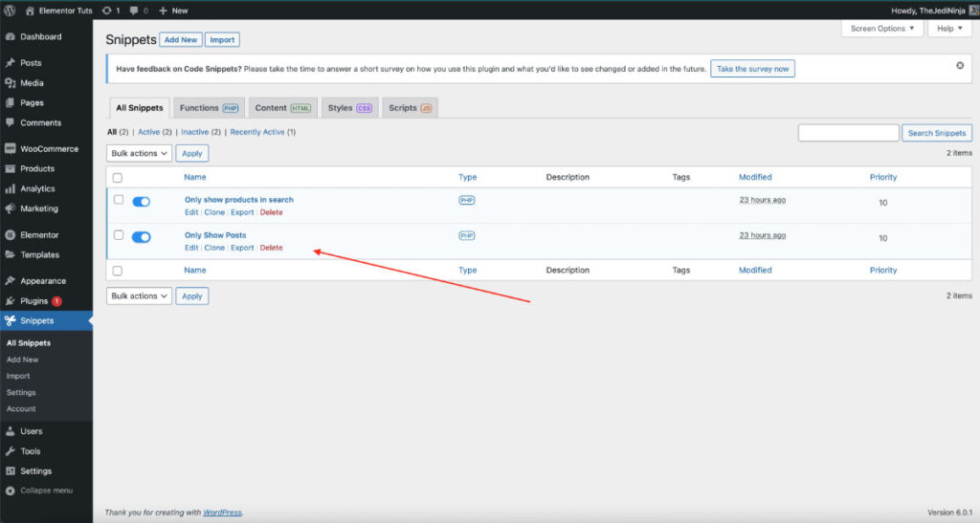This screenshot has width=980, height=523.
Task: Collapse the admin menu
Action: pos(39,490)
